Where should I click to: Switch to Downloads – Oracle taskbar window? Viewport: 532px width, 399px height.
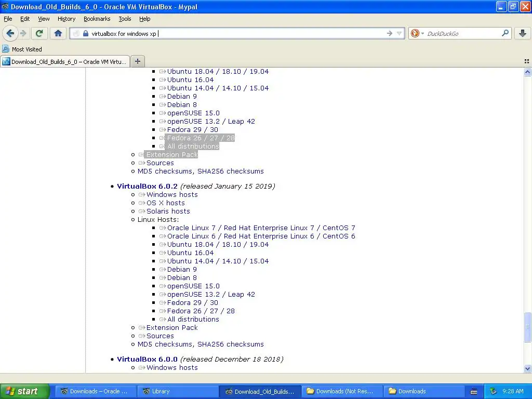click(96, 391)
